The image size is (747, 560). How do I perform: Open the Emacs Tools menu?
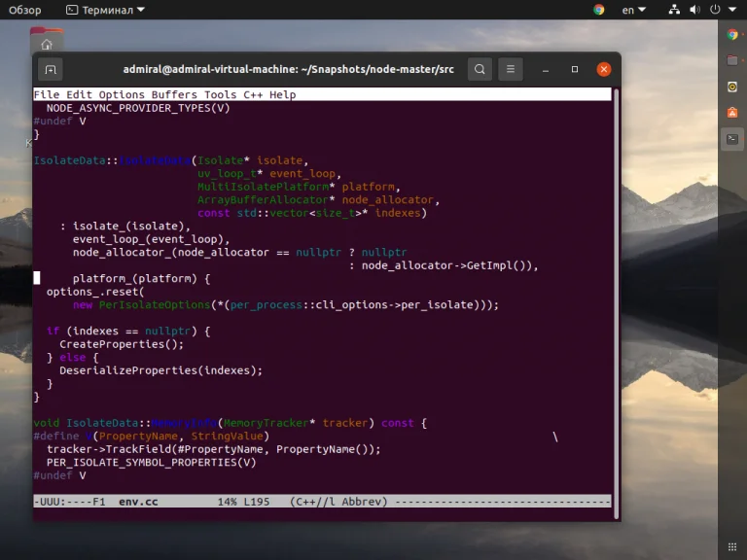tap(220, 94)
